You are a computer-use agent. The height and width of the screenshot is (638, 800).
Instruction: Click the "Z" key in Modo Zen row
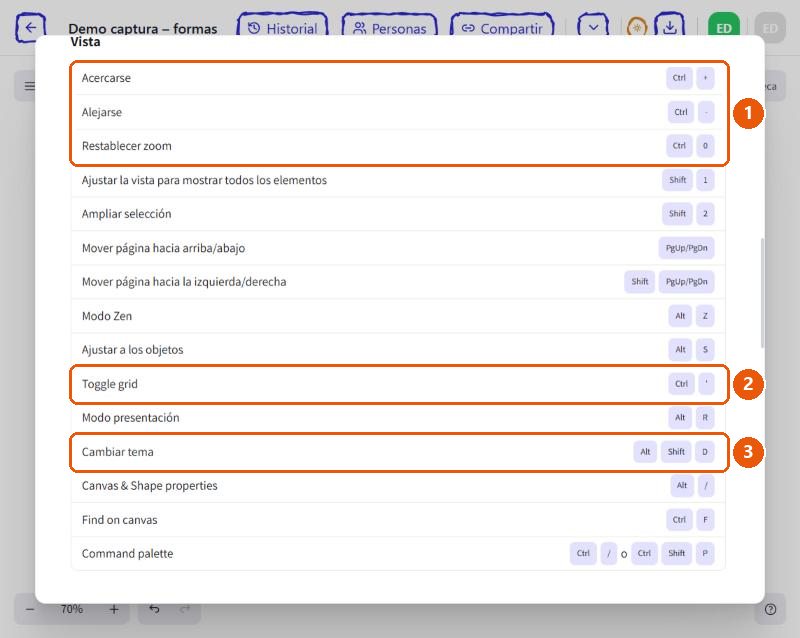705,316
